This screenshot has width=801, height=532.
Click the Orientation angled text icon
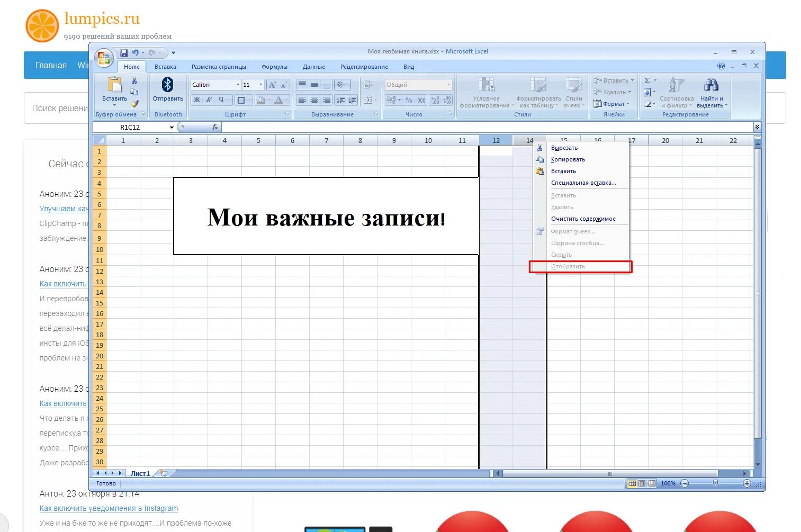341,85
